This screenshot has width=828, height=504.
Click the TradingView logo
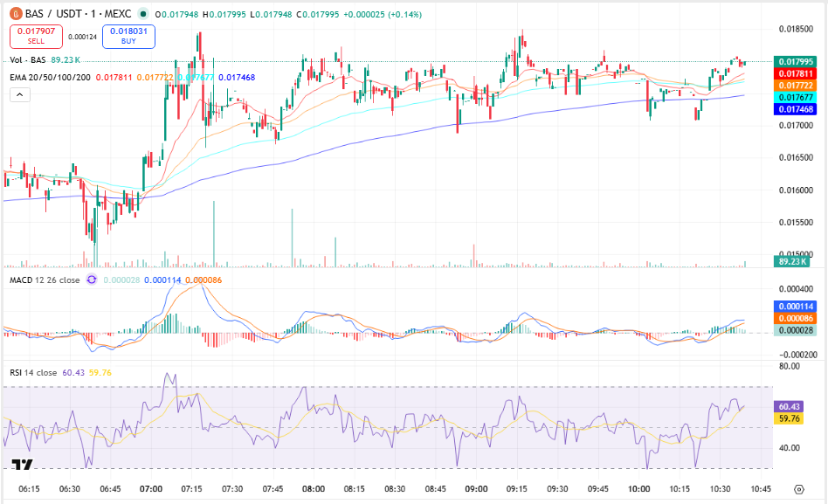click(x=22, y=465)
